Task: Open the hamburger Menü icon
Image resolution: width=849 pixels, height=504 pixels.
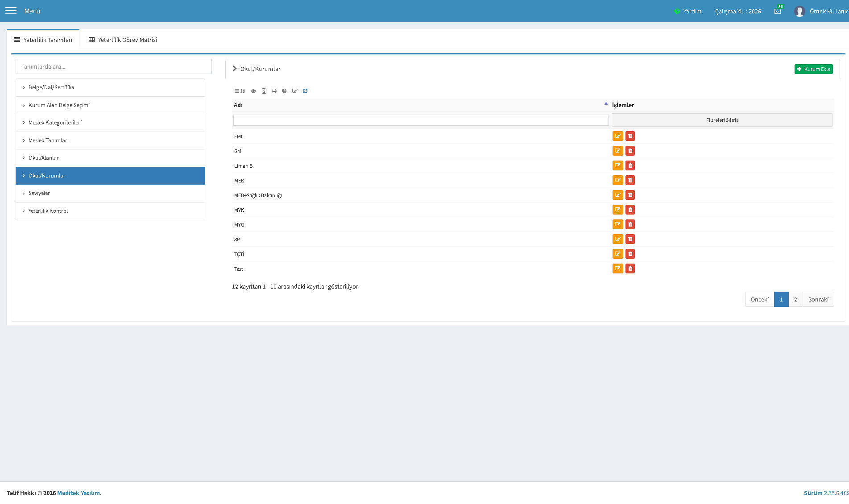Action: point(11,11)
